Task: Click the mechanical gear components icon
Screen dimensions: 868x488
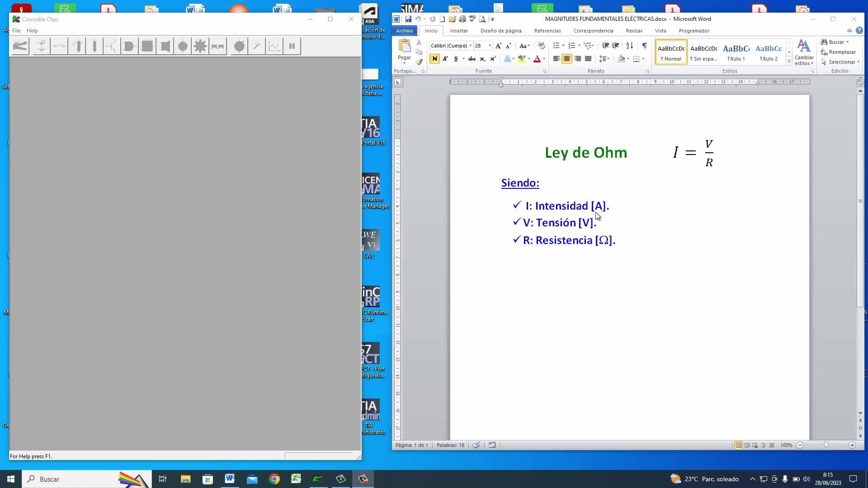Action: 200,46
